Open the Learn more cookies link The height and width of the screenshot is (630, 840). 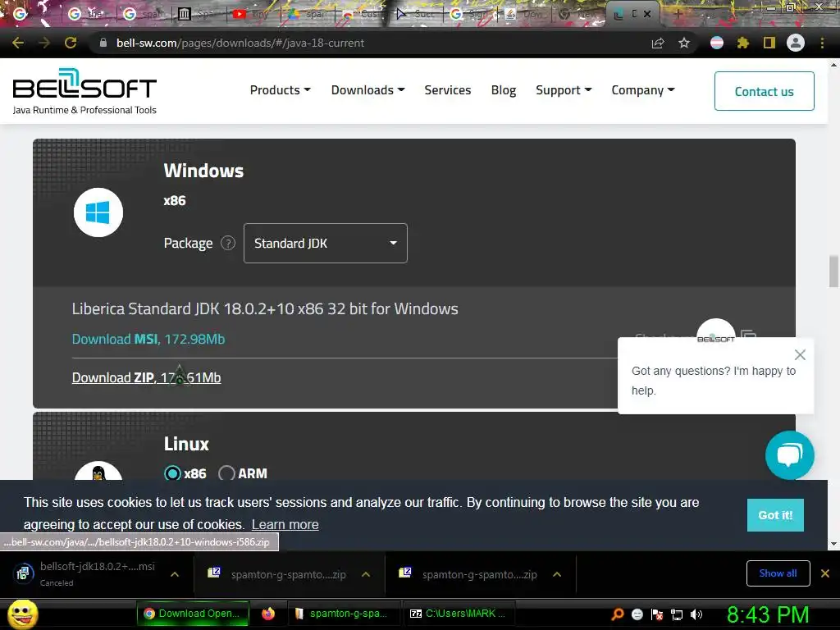click(285, 524)
